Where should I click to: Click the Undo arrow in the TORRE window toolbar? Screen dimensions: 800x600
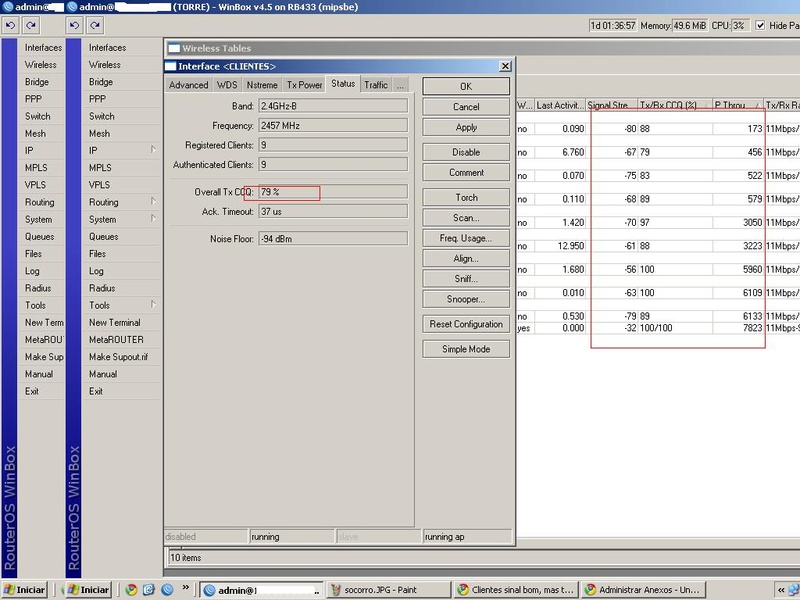[x=75, y=25]
